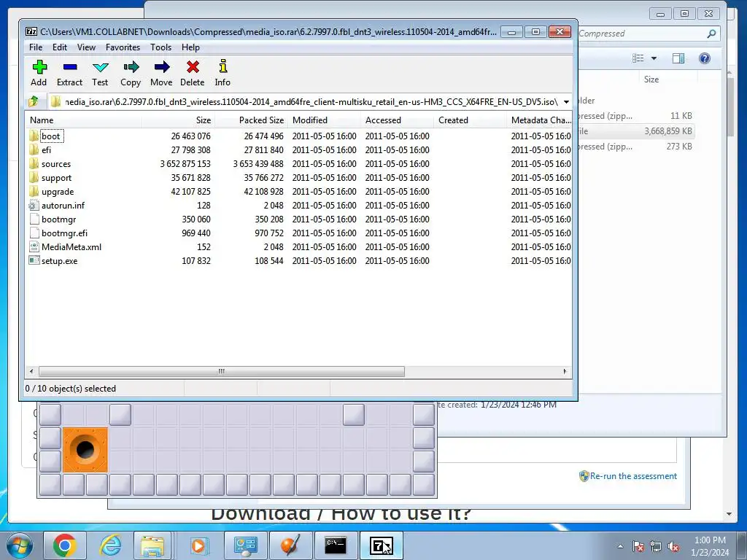Open the Favorites menu
747x560 pixels.
[123, 47]
